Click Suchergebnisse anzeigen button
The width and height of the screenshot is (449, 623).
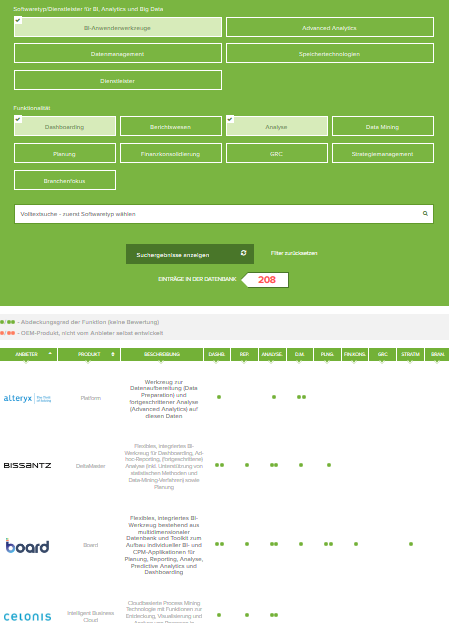tap(190, 254)
